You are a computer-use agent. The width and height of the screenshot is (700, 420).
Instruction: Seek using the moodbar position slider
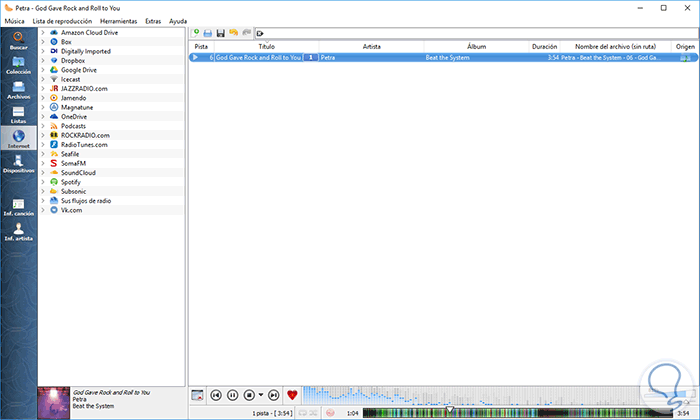[x=518, y=413]
